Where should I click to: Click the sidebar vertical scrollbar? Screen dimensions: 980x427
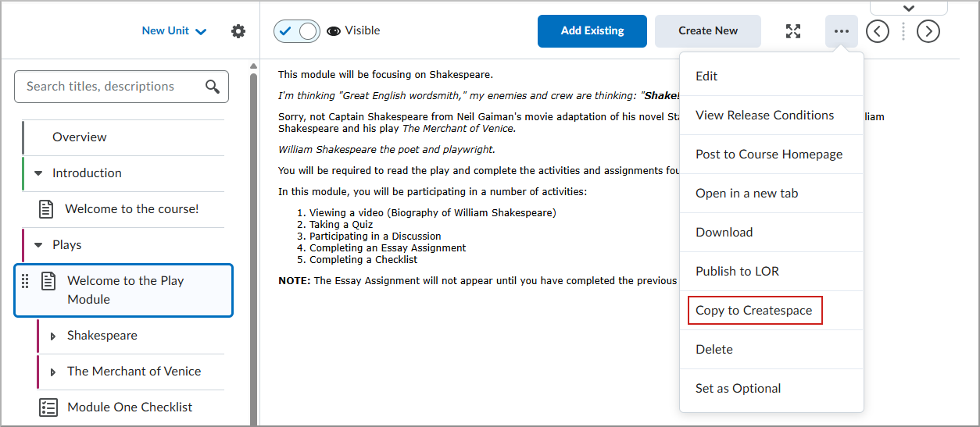coord(253,250)
